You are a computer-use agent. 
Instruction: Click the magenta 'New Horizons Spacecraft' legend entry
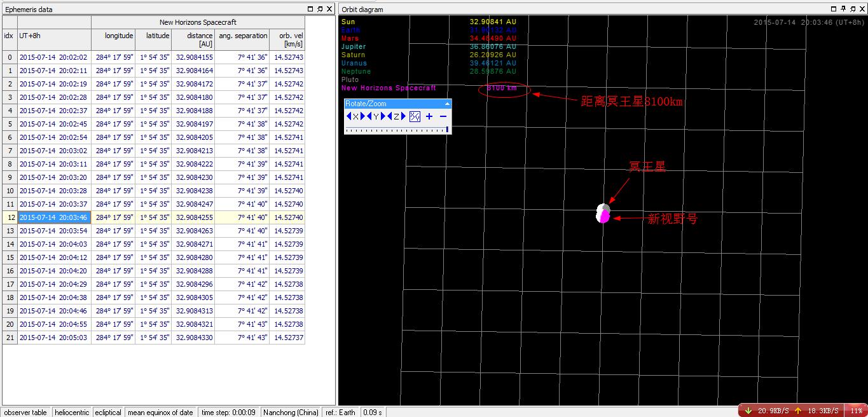point(389,88)
